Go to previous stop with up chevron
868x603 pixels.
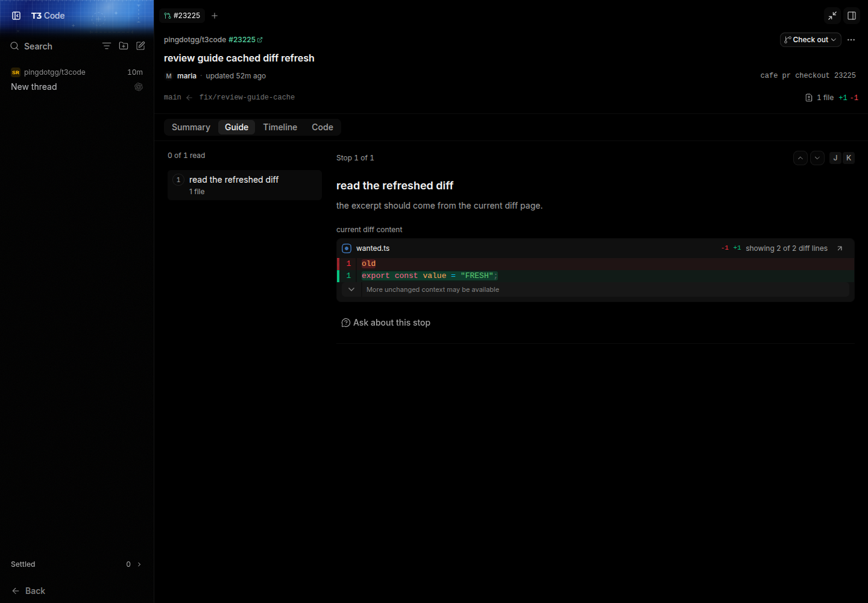800,158
